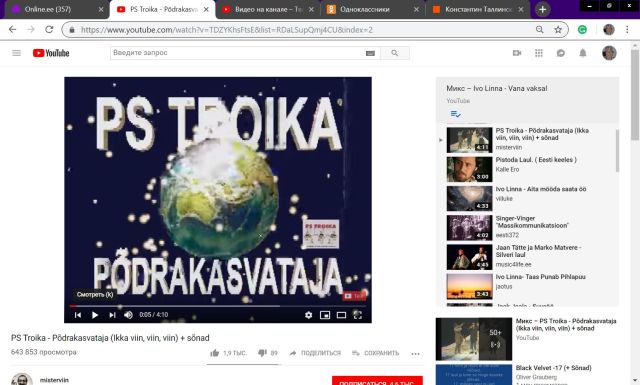Open YouTube hamburger guide menu
The height and width of the screenshot is (385, 640).
click(16, 53)
